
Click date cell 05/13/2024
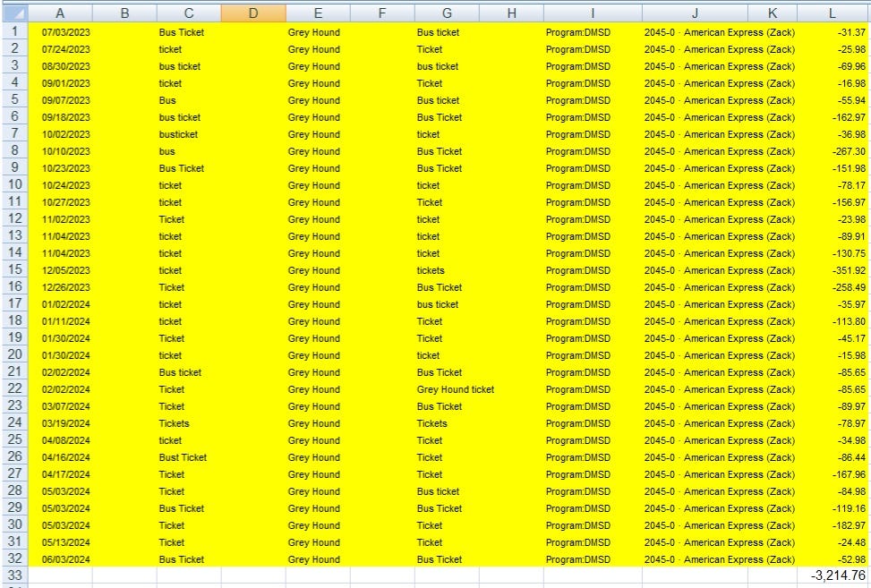[x=60, y=542]
